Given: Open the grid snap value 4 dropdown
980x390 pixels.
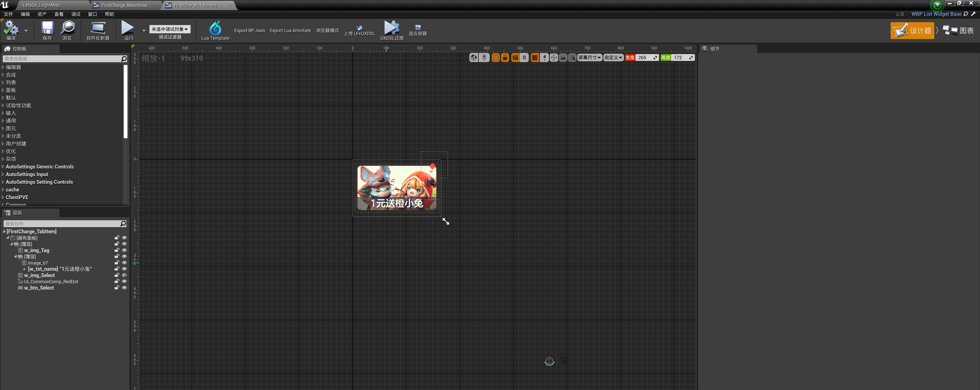Looking at the screenshot, I should [x=545, y=58].
